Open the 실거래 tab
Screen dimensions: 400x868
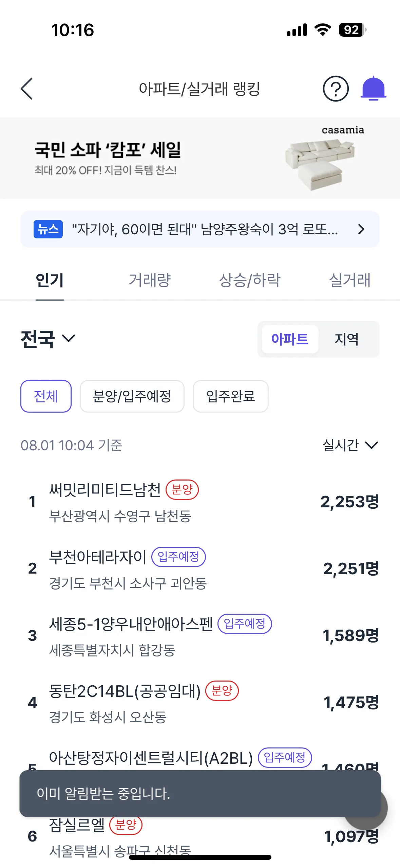click(350, 280)
